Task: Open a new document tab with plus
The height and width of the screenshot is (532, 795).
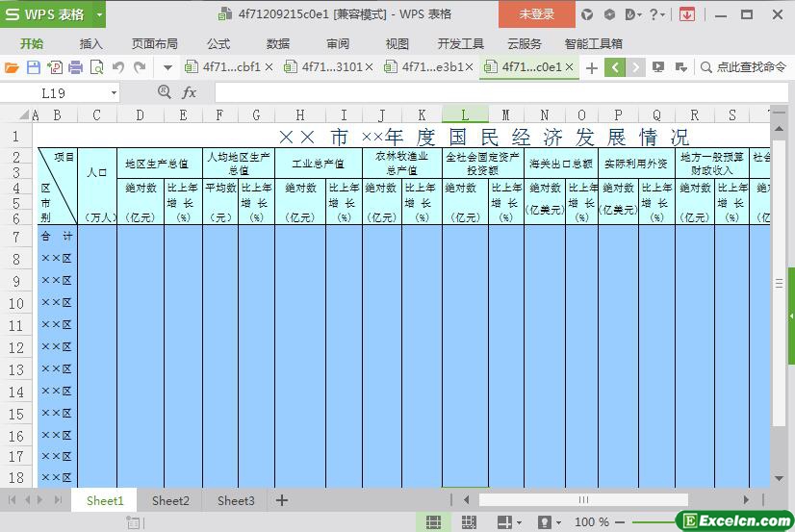Action: click(591, 67)
